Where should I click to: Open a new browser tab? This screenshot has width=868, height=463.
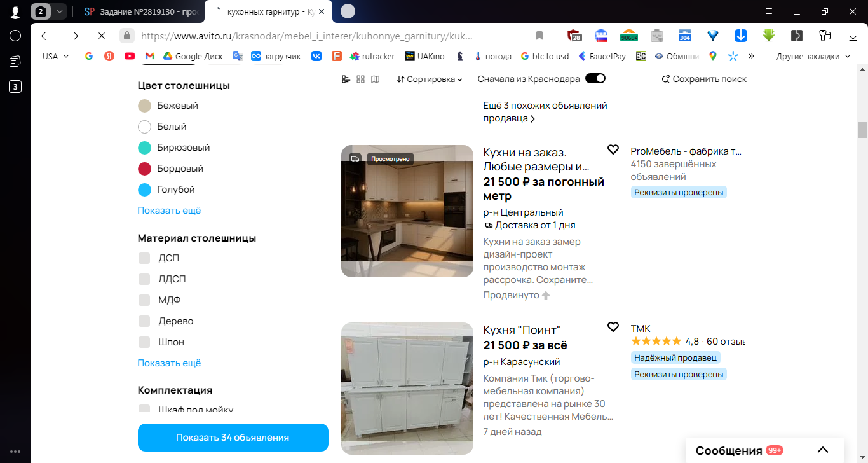point(348,11)
